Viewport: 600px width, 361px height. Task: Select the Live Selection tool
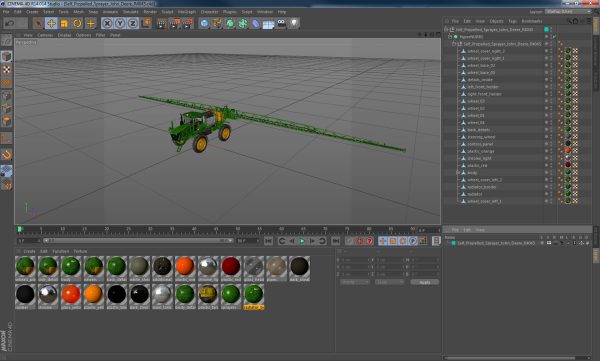click(38, 24)
